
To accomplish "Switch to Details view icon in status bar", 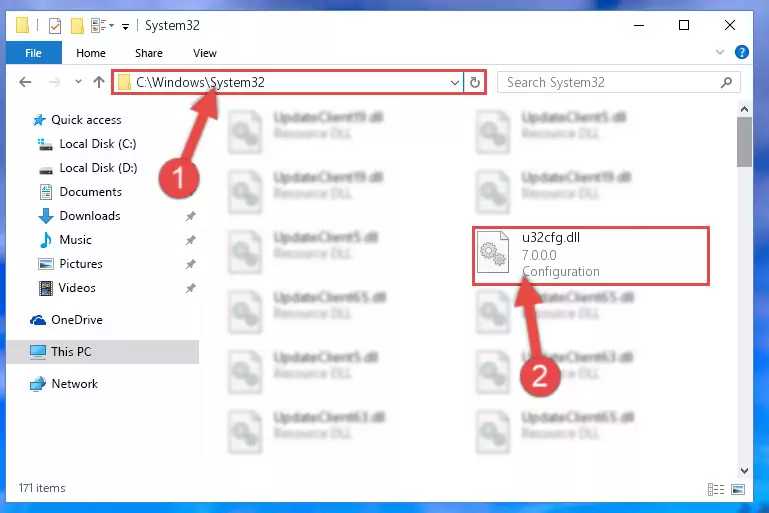I will click(716, 489).
